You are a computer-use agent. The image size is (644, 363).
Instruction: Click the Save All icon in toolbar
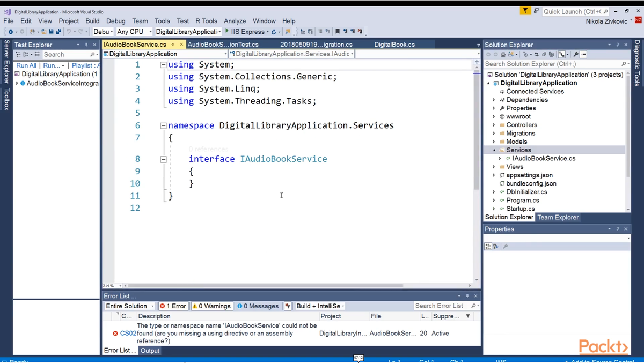pos(58,32)
